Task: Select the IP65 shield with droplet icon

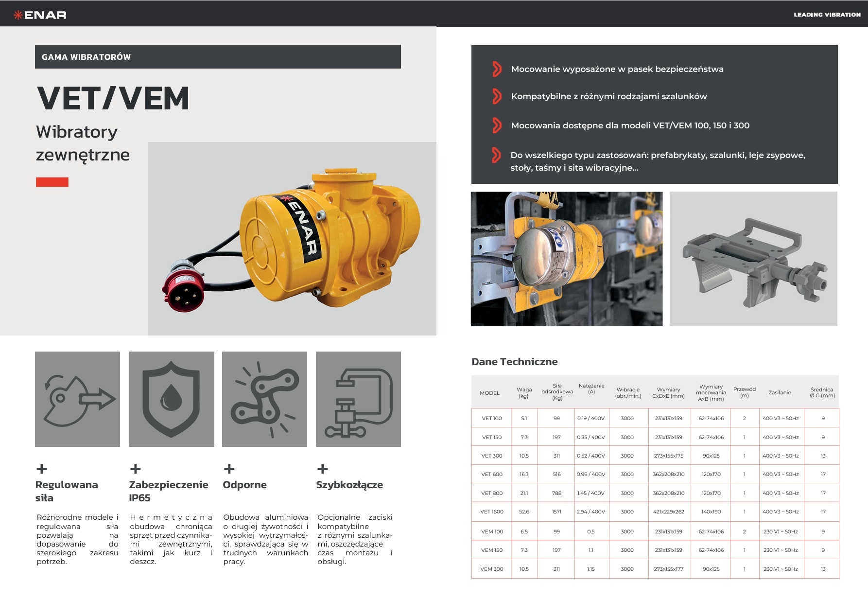Action: pos(172,399)
